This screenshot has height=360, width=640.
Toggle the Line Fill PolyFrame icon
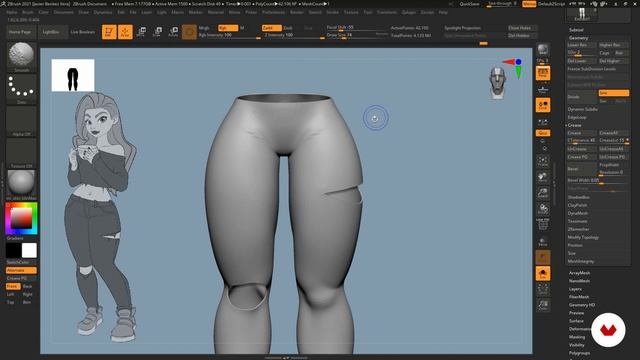click(542, 224)
